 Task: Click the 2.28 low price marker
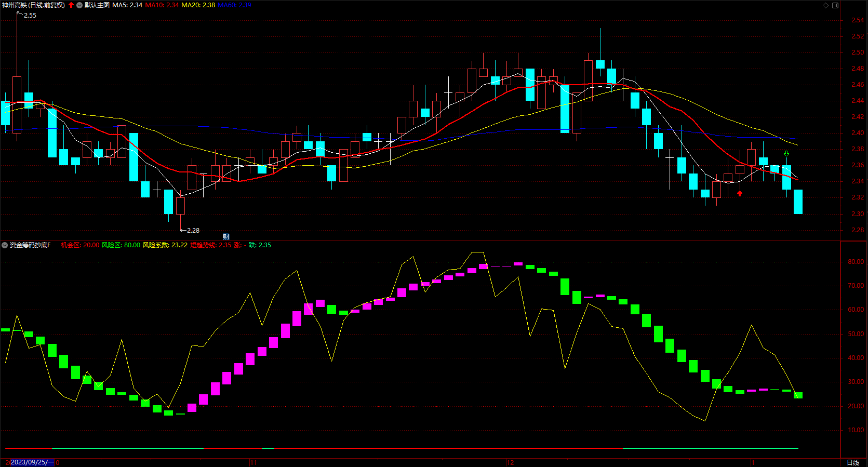193,231
